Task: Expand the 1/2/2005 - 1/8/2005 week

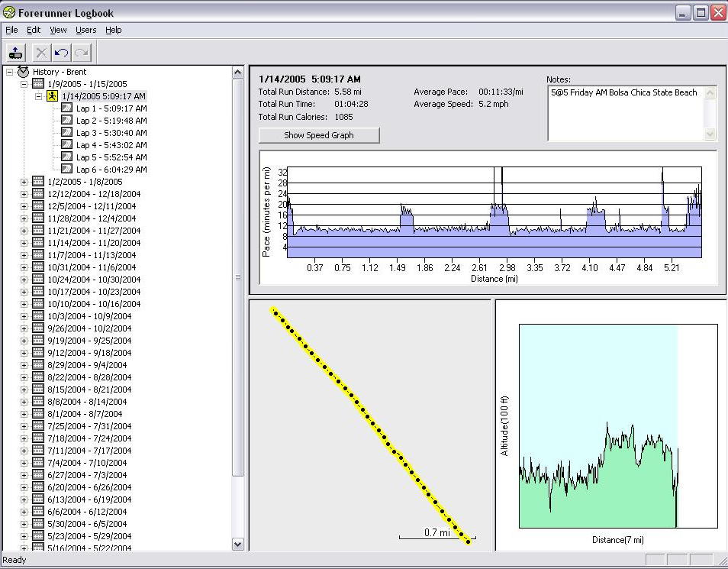Action: [x=24, y=182]
